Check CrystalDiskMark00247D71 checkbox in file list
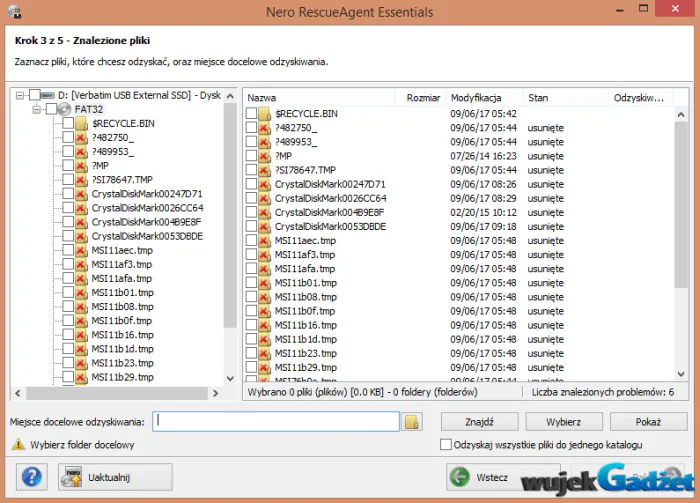The height and width of the screenshot is (503, 700). [x=251, y=183]
